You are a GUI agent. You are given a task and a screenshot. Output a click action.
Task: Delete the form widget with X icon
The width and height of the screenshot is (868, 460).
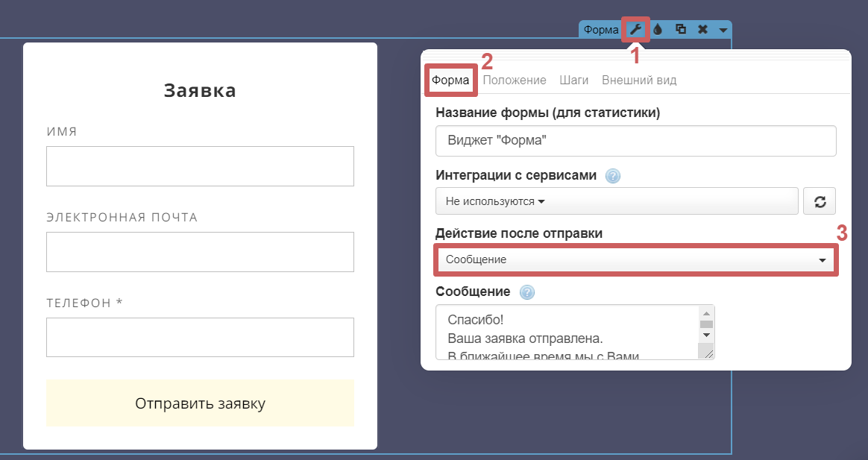[702, 30]
